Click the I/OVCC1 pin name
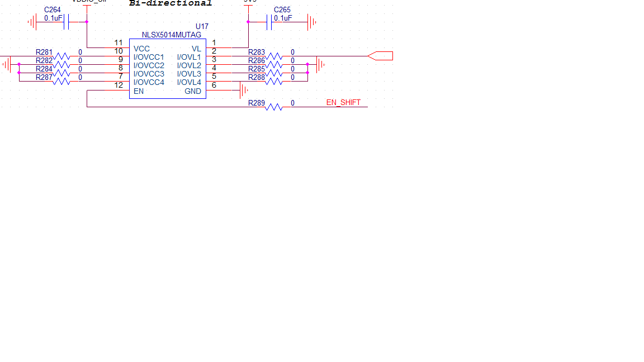This screenshot has width=644, height=362. click(x=149, y=57)
